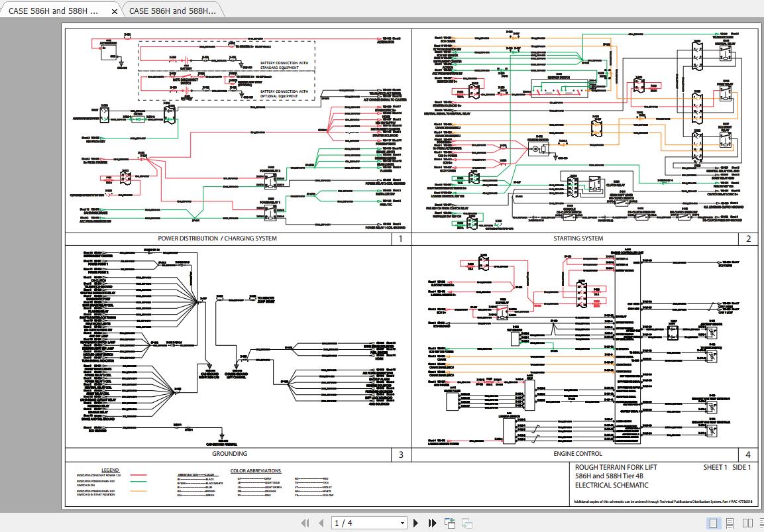Jump to the last page
The height and width of the screenshot is (532, 764).
pos(432,523)
